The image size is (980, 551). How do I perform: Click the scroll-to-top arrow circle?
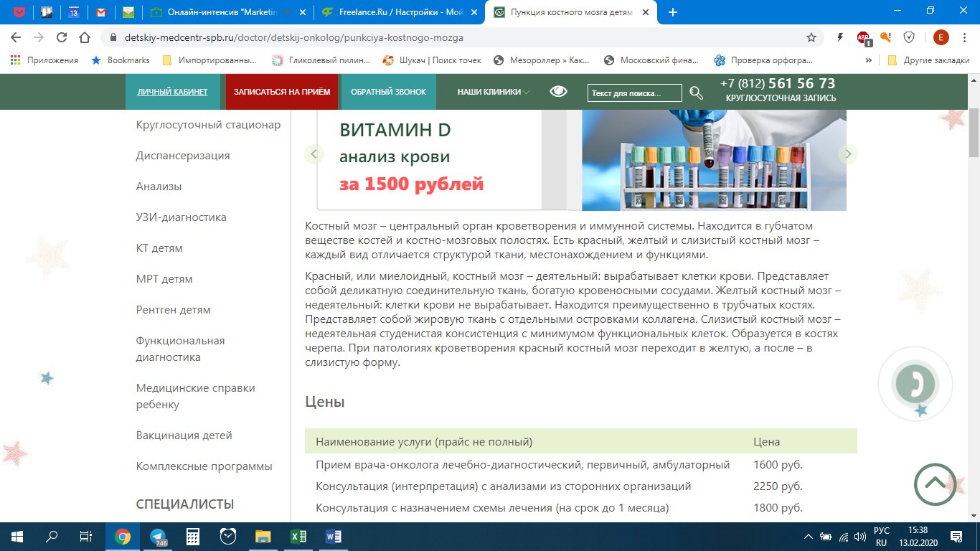(x=936, y=484)
